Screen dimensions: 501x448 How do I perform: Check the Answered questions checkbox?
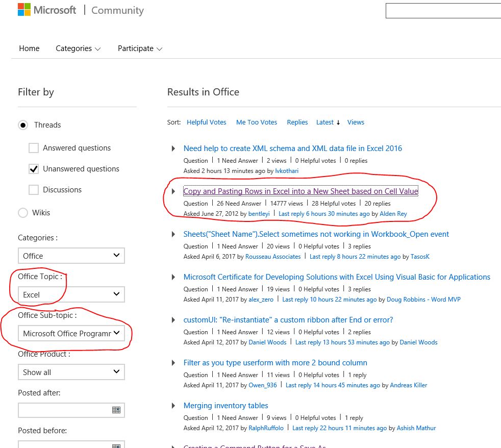[x=34, y=148]
